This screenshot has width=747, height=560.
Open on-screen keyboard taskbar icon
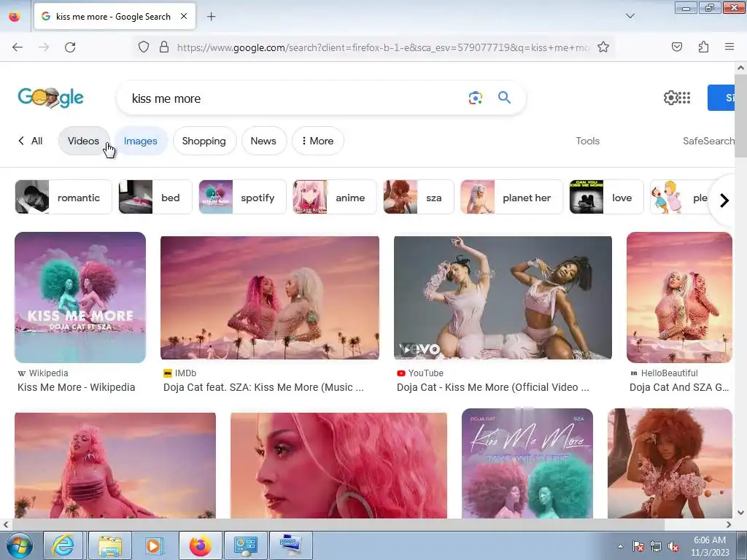pyautogui.click(x=290, y=545)
